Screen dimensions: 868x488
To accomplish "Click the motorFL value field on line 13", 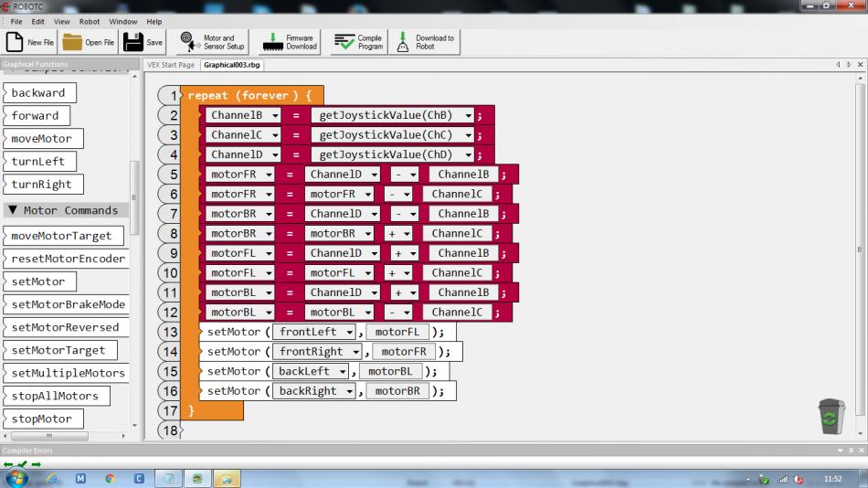I will tap(397, 332).
